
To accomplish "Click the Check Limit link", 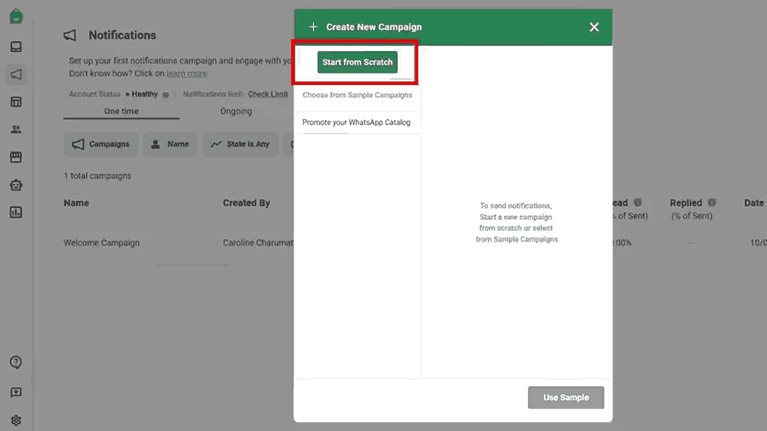I will (x=267, y=94).
